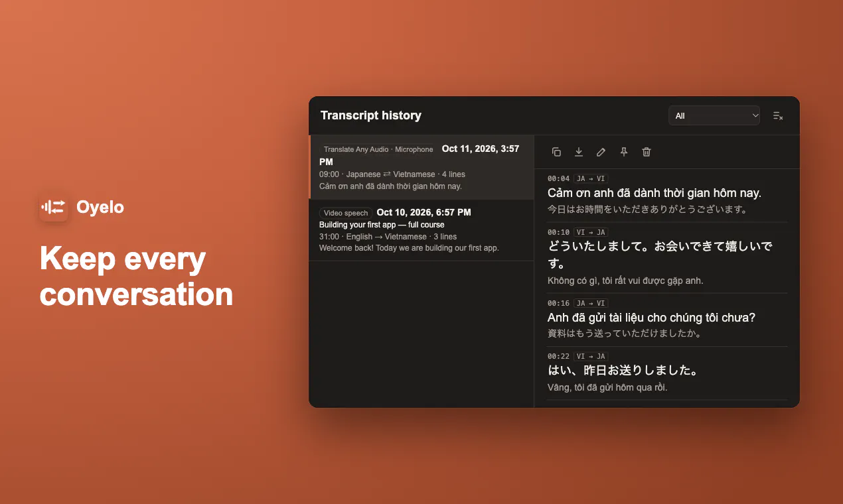The width and height of the screenshot is (843, 504).
Task: Click "31:00 · English → Vietnamese · 3 lines"
Action: tap(388, 237)
